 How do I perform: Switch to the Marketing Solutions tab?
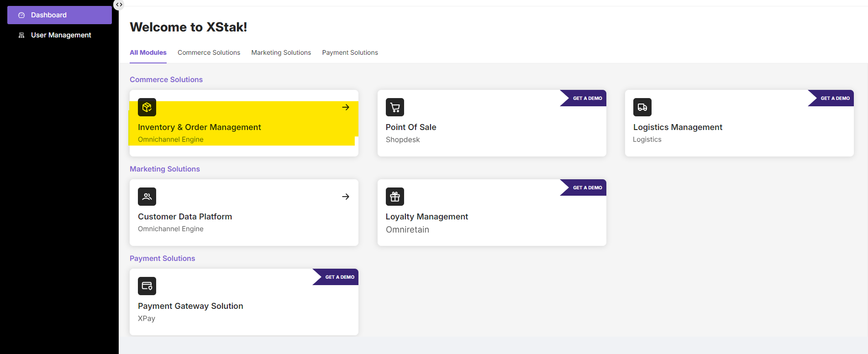[281, 52]
